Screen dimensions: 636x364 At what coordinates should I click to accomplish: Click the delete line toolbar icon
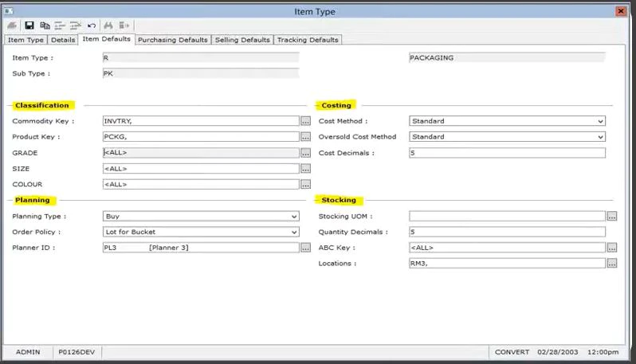coord(76,25)
